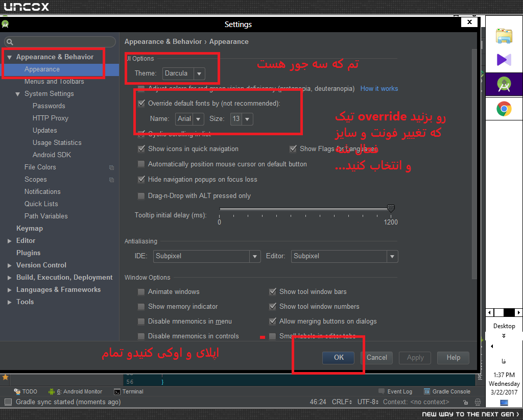Toggle Allow merging buttons on dialogs
Viewport: 523px width, 420px height.
click(273, 322)
